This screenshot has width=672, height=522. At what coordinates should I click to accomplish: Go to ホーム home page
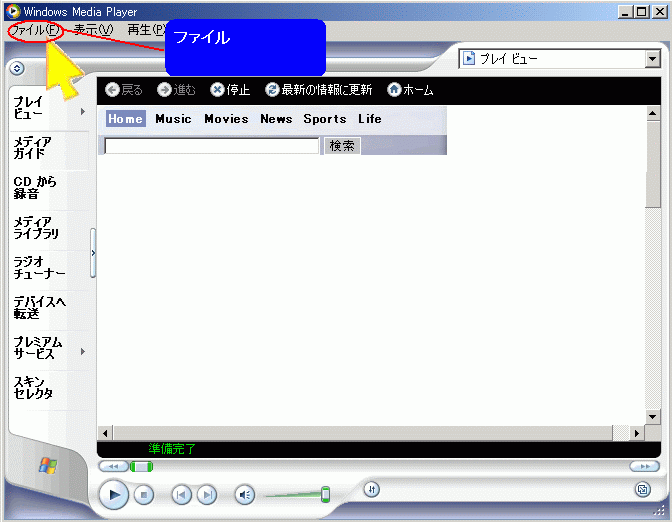[x=410, y=90]
